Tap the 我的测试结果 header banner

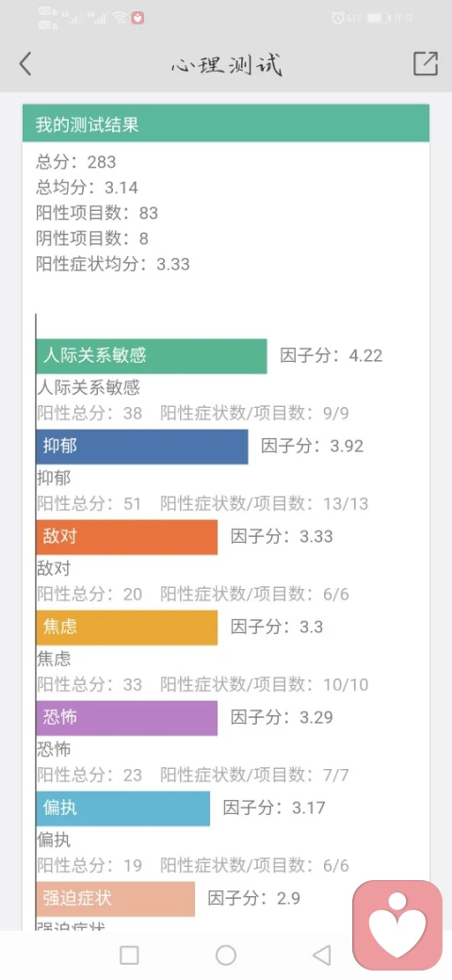(226, 123)
